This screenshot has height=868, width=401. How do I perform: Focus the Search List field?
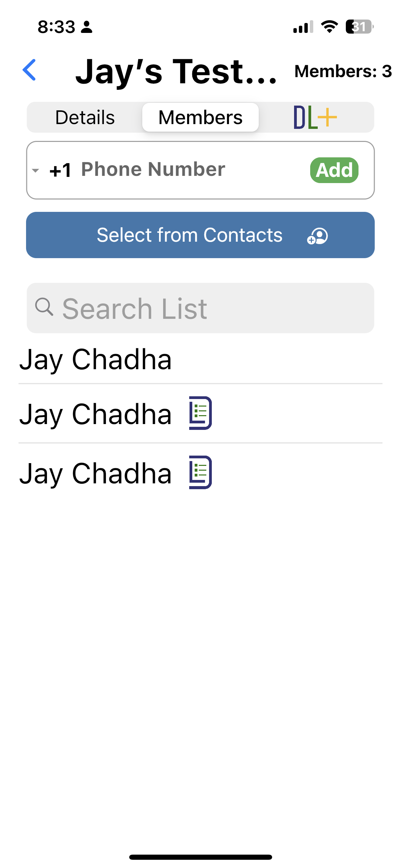pyautogui.click(x=200, y=308)
